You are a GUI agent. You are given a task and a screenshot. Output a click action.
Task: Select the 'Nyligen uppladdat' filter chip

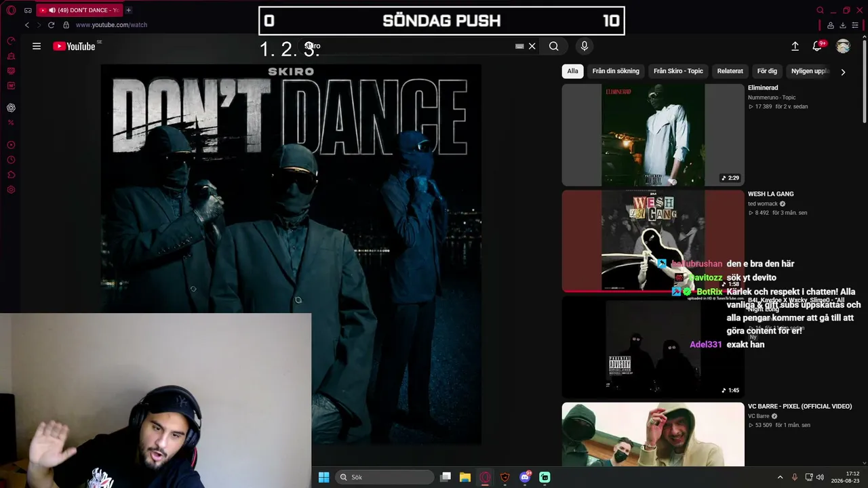(810, 71)
